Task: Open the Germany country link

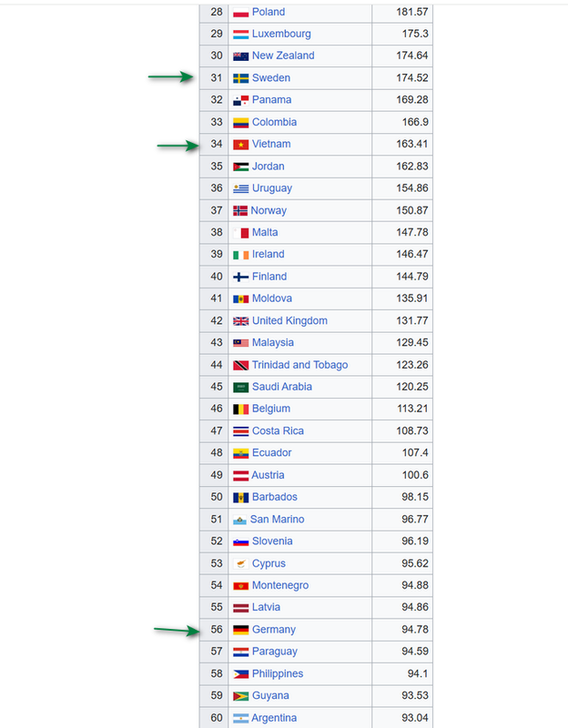Action: [274, 630]
